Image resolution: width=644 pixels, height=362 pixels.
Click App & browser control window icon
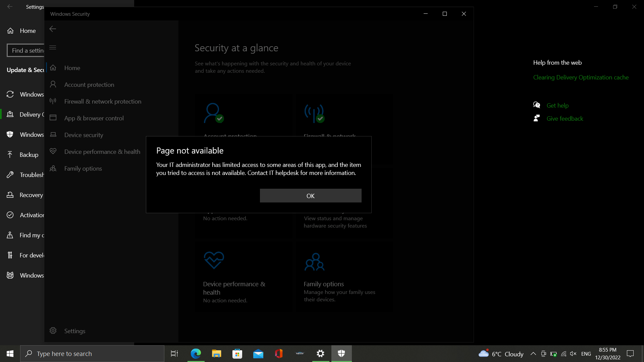tap(53, 118)
